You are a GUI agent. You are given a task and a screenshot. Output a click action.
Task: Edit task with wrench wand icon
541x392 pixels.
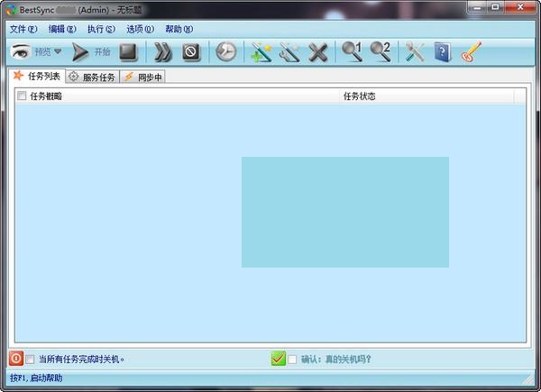point(289,52)
